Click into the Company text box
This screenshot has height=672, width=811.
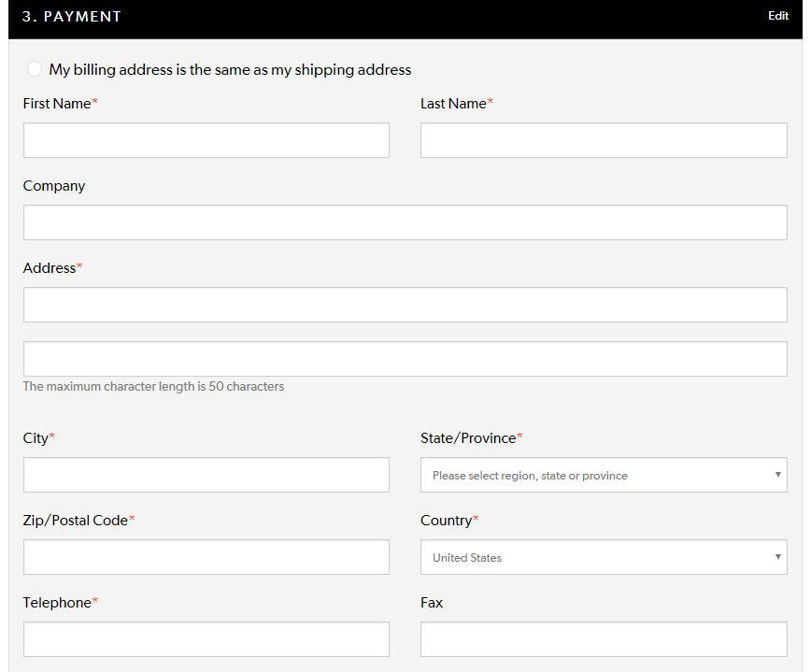(x=405, y=222)
